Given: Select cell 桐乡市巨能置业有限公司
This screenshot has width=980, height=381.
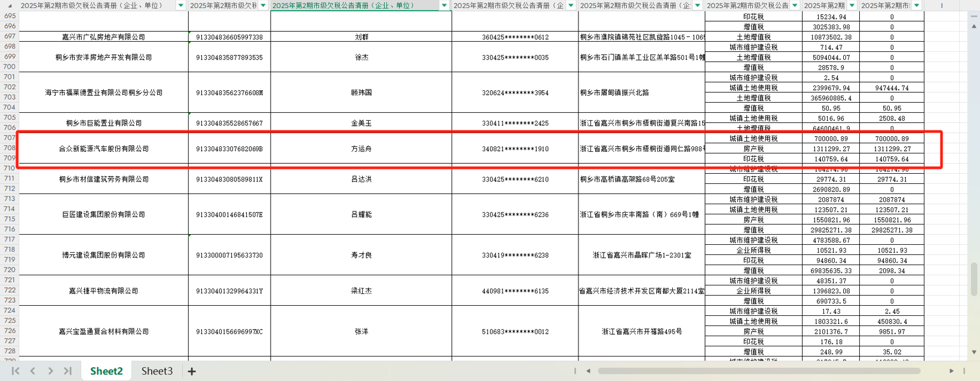Looking at the screenshot, I should (x=104, y=123).
